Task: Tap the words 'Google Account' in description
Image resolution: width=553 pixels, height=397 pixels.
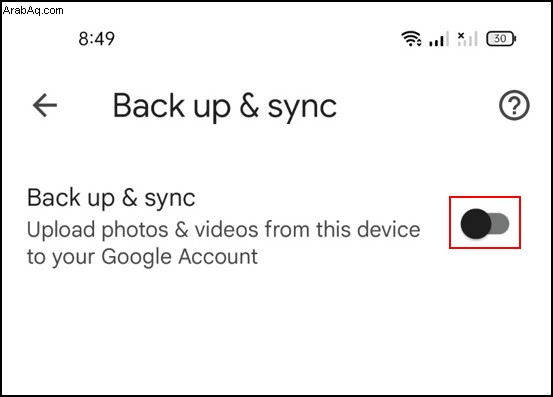Action: [180, 257]
